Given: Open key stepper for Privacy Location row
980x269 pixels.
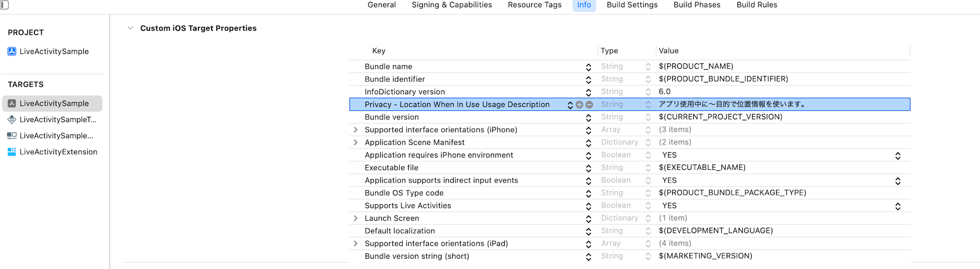Looking at the screenshot, I should 570,105.
